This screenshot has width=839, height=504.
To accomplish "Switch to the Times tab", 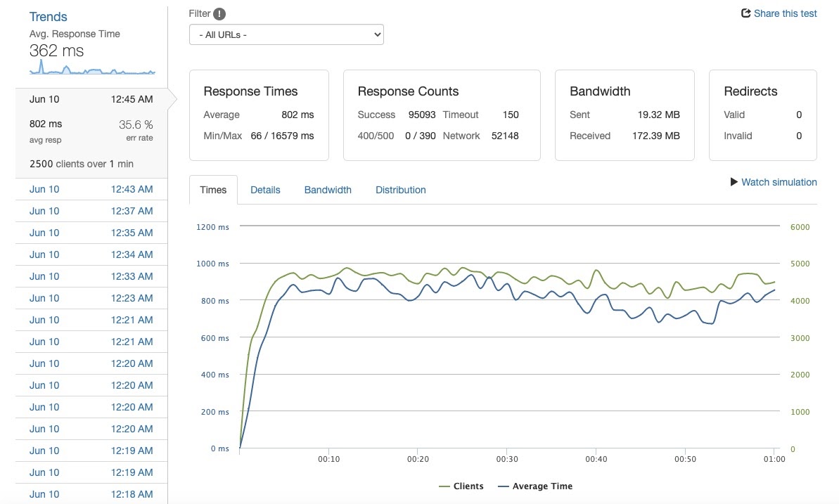I will pyautogui.click(x=213, y=190).
